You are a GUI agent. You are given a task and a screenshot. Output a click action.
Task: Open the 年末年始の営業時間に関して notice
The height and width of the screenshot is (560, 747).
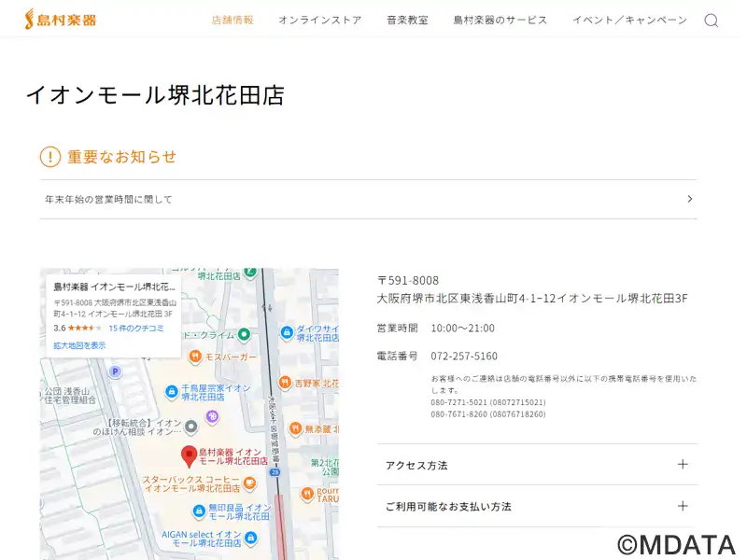tap(368, 199)
